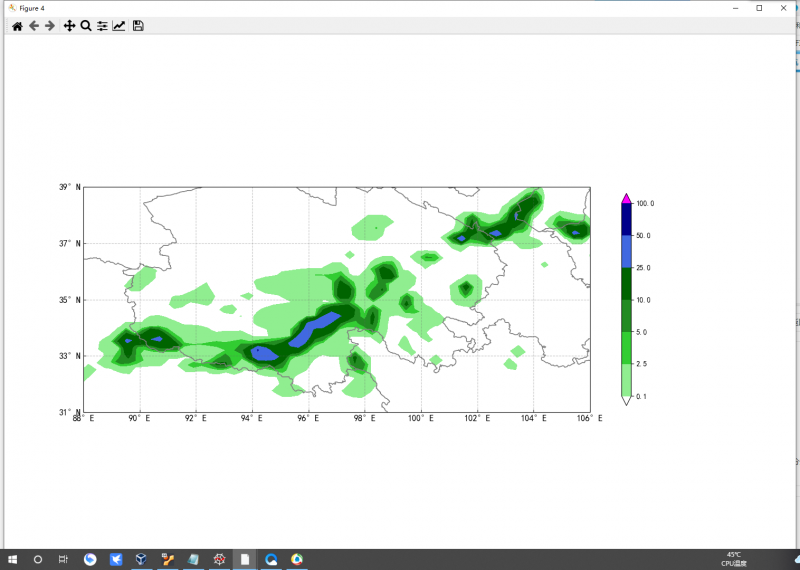Screen dimensions: 800x570
Task: Click the navy 50–100 colorbar segment
Action: tap(626, 220)
